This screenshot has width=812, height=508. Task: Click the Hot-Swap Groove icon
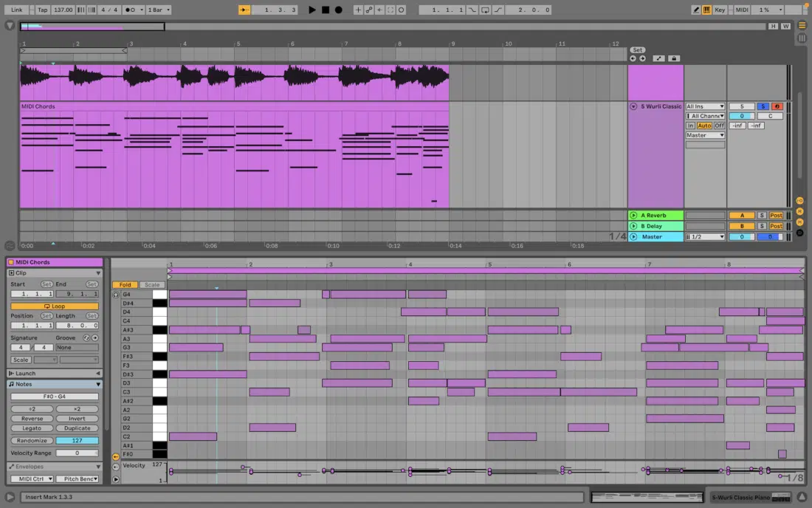pyautogui.click(x=86, y=338)
